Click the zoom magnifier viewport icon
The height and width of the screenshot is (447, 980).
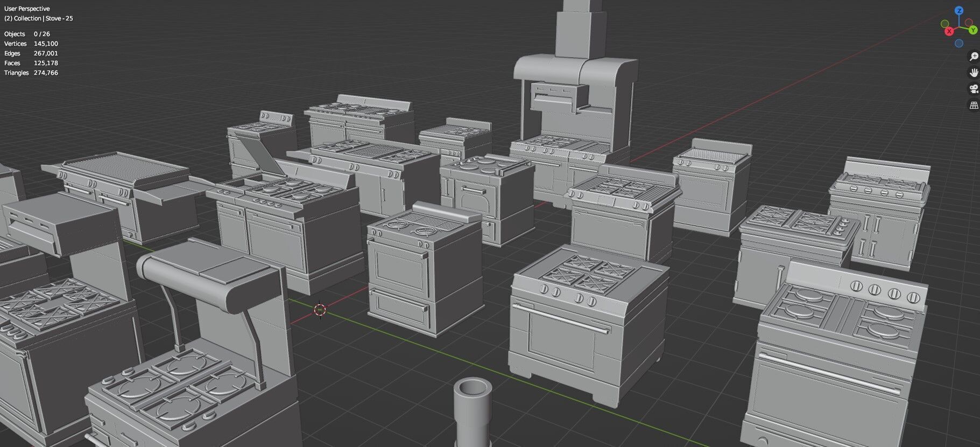pyautogui.click(x=974, y=57)
